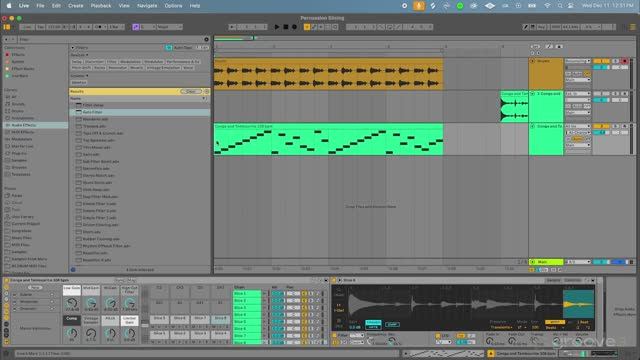Start playback with the Play button
This screenshot has height=360, width=640.
coord(277,27)
